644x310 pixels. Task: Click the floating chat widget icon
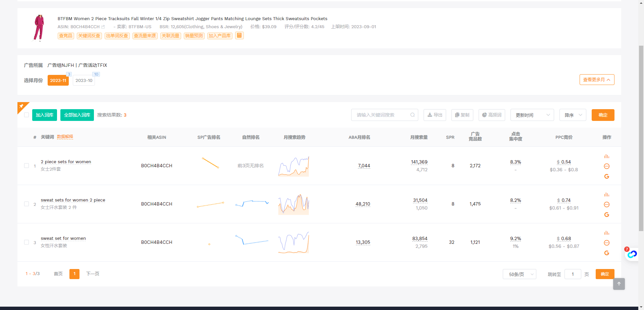click(632, 254)
